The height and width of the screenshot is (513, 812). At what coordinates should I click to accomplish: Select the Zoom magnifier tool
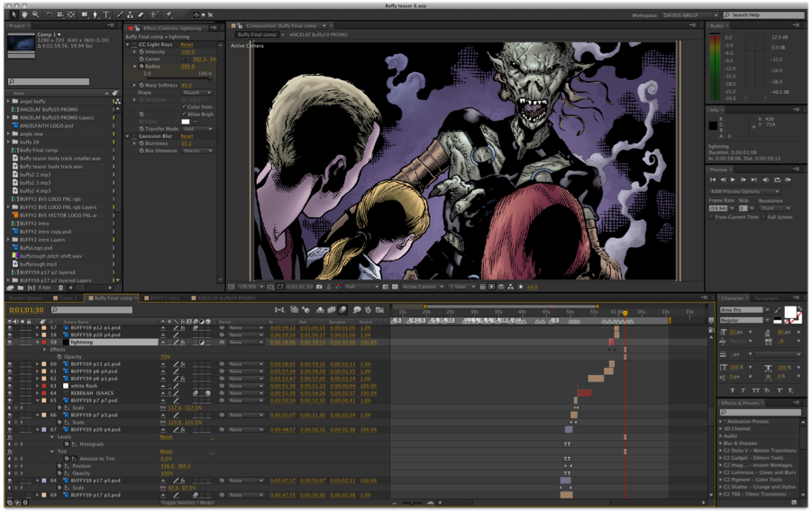[34, 14]
